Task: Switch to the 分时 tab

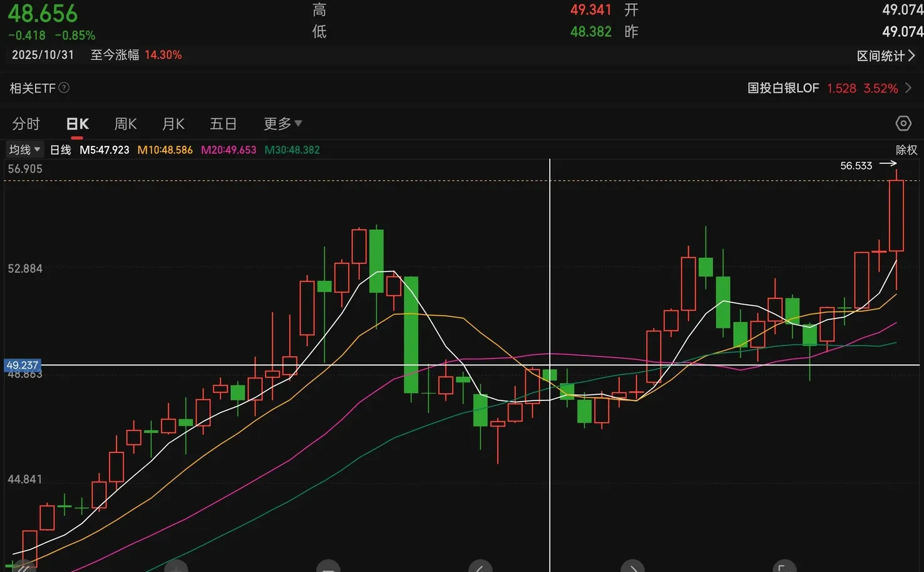Action: coord(26,123)
